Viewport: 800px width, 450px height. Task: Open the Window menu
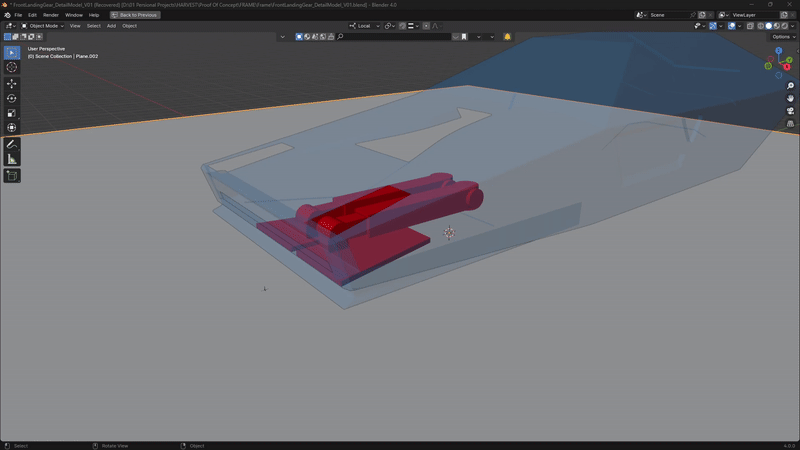(x=73, y=15)
